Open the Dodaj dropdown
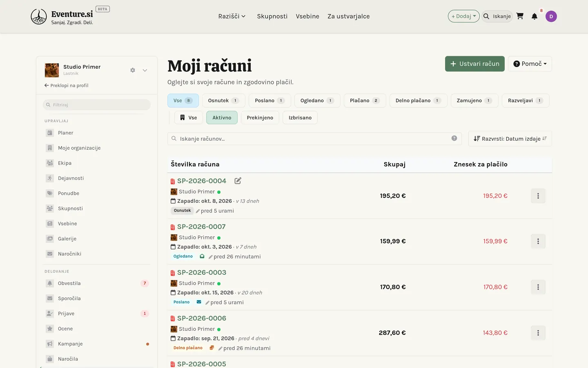The image size is (588, 368). 464,16
